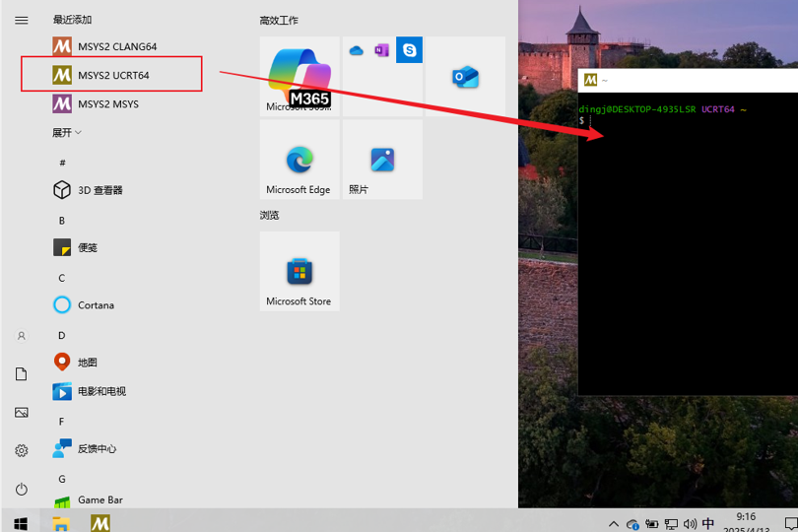
Task: Select 3D 查看器 in the app list
Action: point(100,190)
